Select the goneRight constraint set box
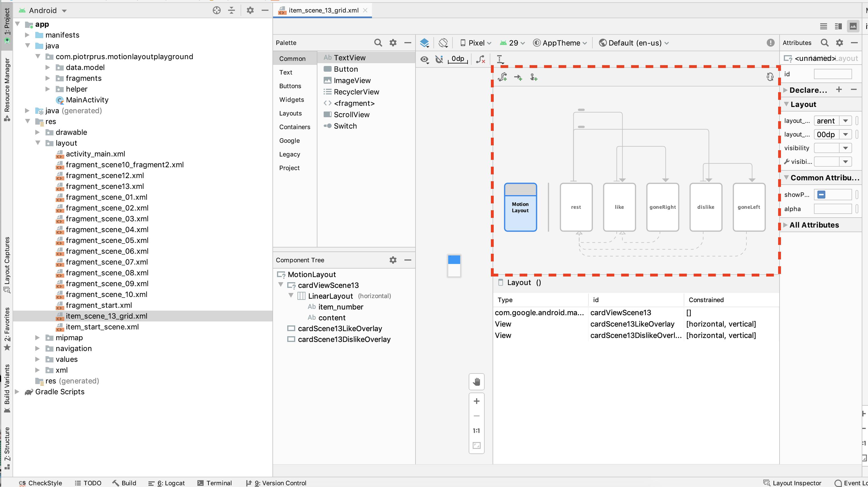868x487 pixels. point(662,207)
